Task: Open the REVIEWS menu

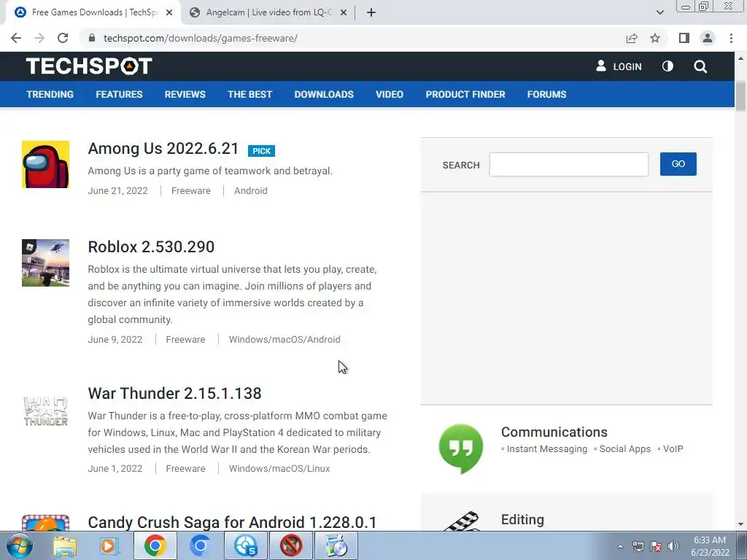Action: coord(185,94)
